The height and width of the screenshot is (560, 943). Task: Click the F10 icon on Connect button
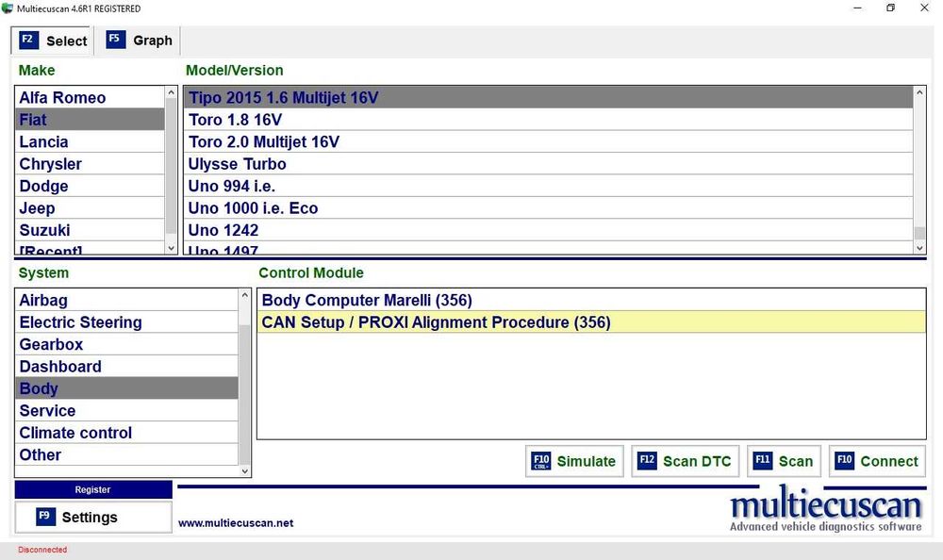pos(844,461)
